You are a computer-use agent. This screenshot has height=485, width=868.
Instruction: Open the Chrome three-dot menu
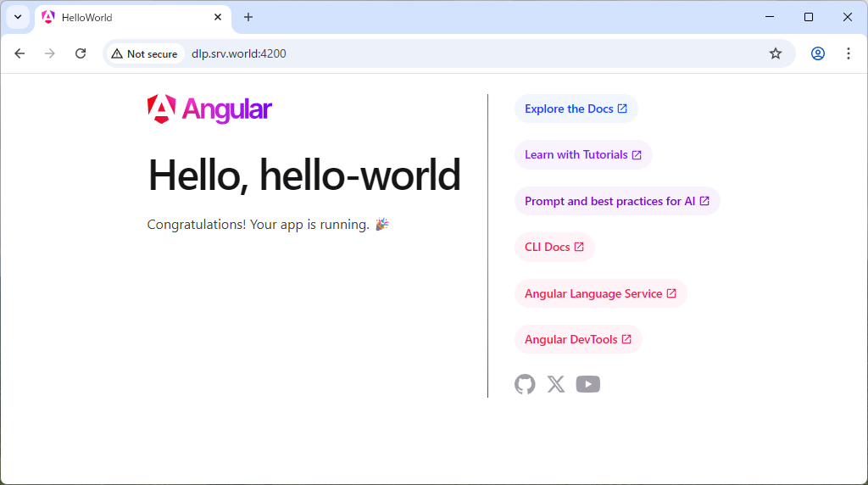[x=848, y=53]
